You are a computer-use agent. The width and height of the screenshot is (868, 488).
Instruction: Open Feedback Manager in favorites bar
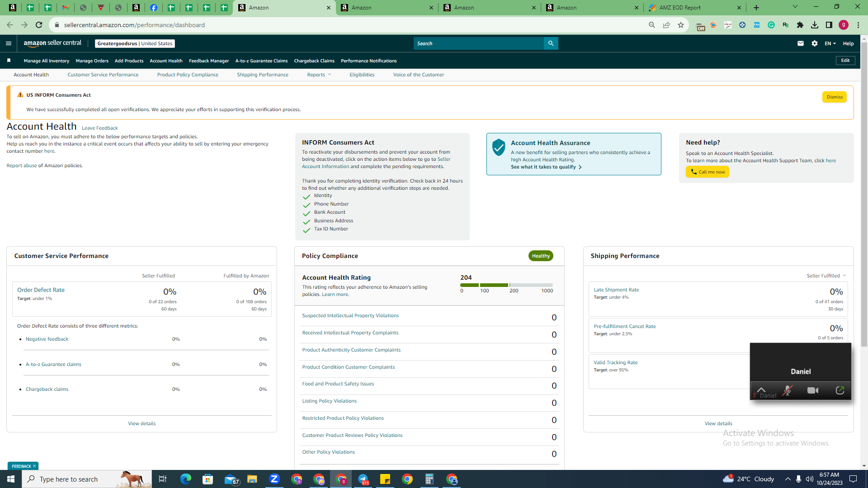pyautogui.click(x=209, y=61)
